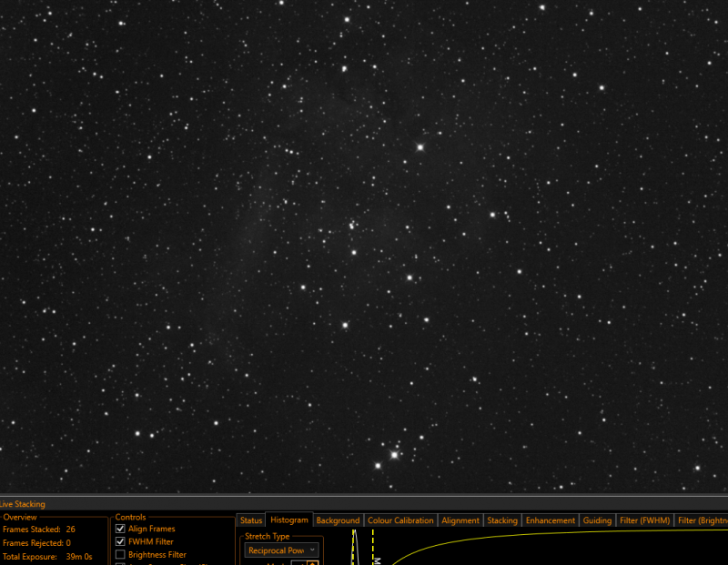This screenshot has height=565, width=728.
Task: Open the Stacking tab
Action: click(502, 520)
